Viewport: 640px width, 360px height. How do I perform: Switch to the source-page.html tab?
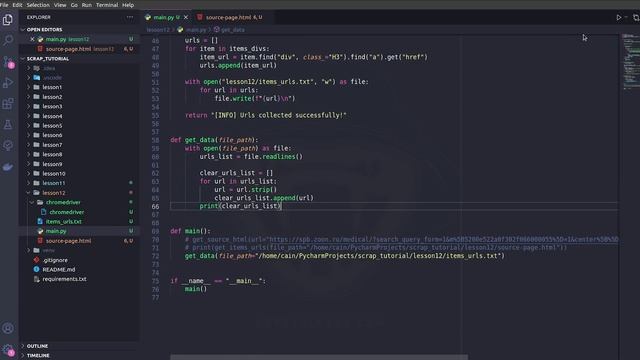point(229,17)
